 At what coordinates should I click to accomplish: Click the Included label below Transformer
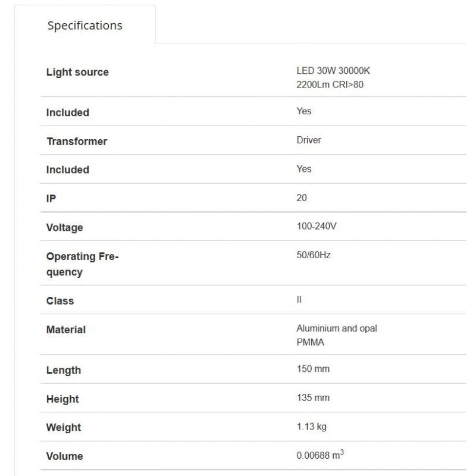click(68, 170)
